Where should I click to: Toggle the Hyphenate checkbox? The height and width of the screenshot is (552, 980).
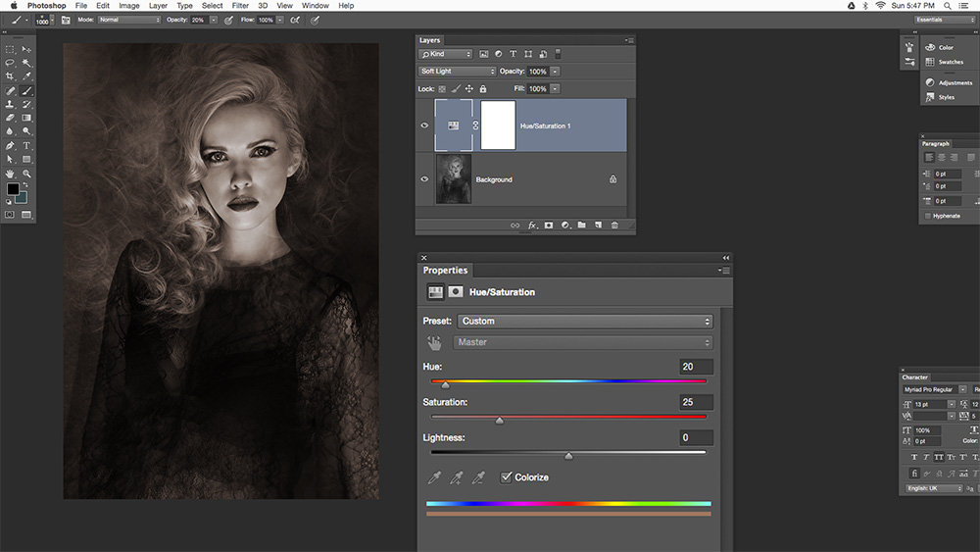[927, 216]
